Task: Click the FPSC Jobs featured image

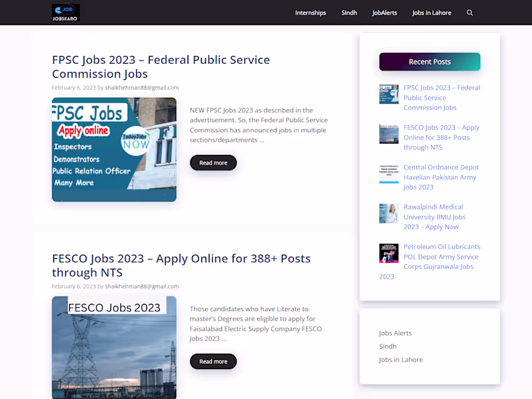Action: coord(114,150)
